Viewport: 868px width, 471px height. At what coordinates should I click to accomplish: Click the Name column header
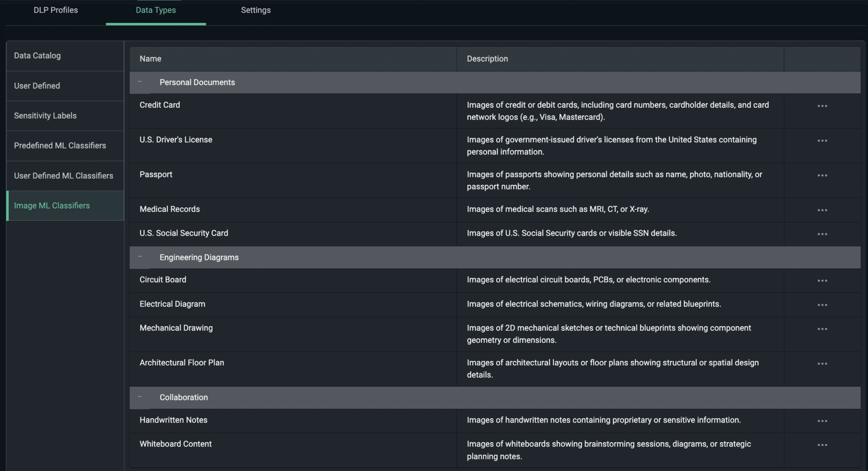point(150,59)
